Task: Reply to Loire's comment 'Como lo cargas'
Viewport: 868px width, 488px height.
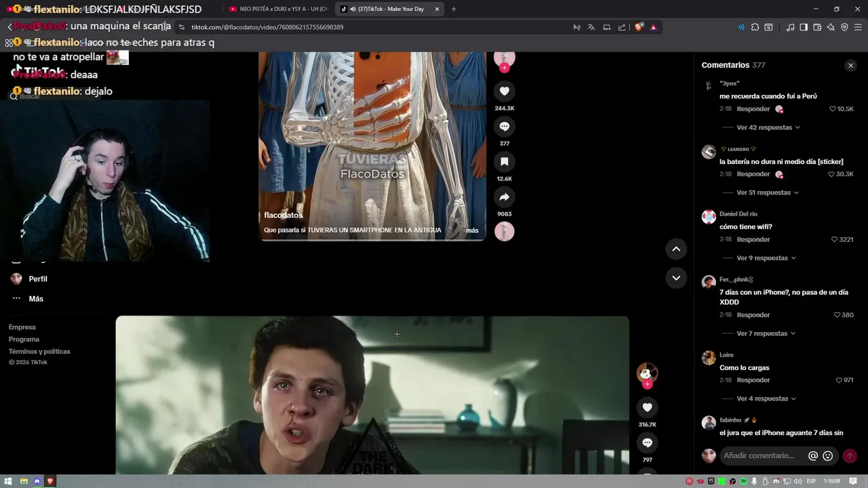Action: click(x=753, y=380)
